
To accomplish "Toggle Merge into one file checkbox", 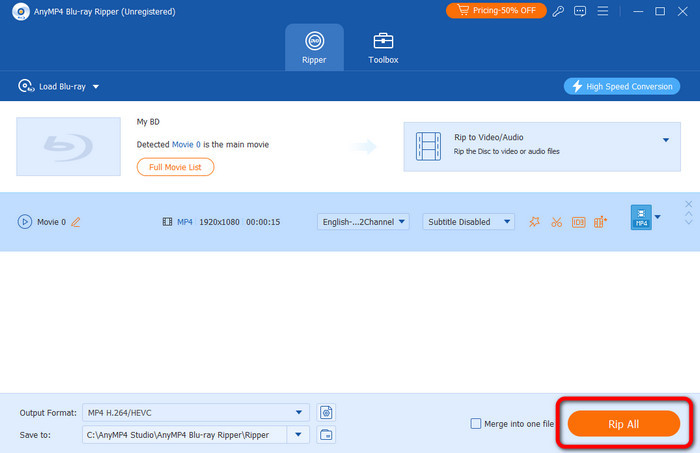I will [x=476, y=424].
